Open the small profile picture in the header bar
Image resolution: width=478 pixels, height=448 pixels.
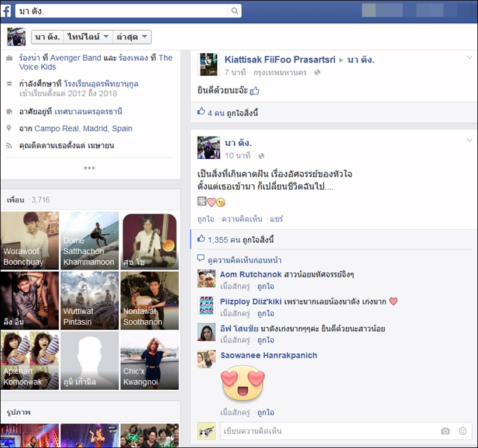[16, 37]
